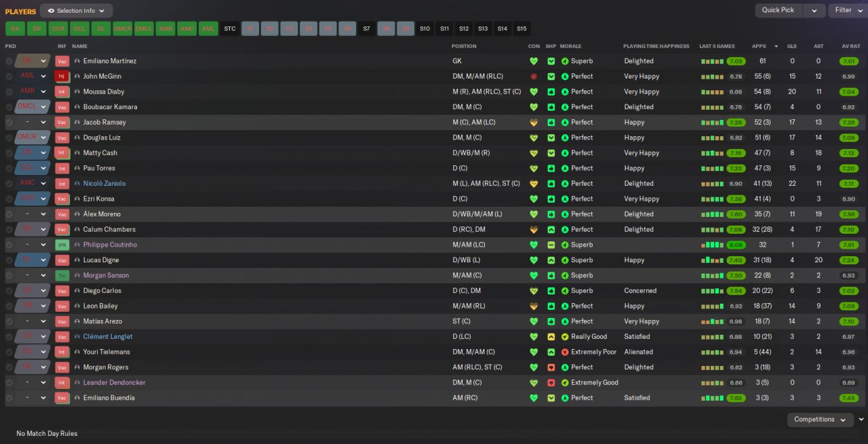Toggle picked check for Youri Tielemans
Screen dimensions: 868x444
click(9, 352)
